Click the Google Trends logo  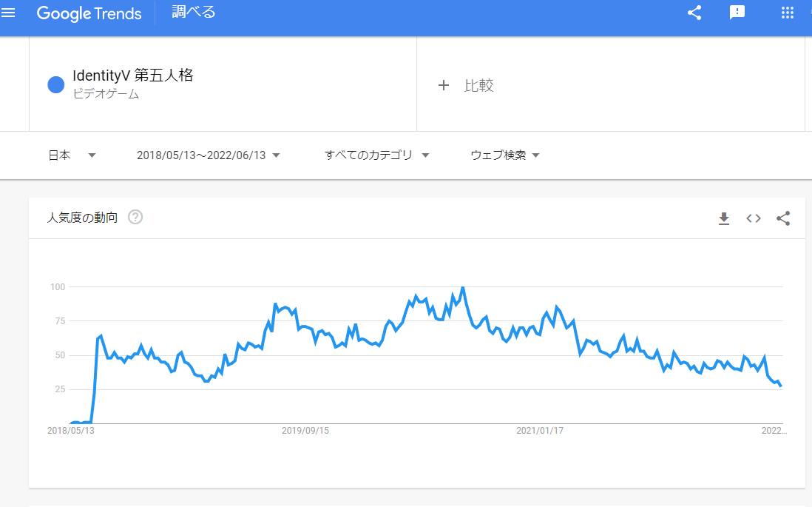tap(89, 13)
